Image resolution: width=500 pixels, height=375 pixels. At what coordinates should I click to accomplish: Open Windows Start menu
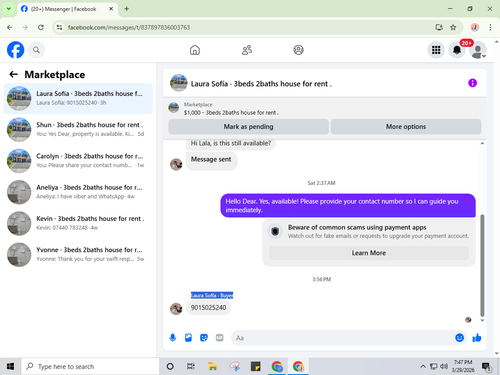[10, 367]
